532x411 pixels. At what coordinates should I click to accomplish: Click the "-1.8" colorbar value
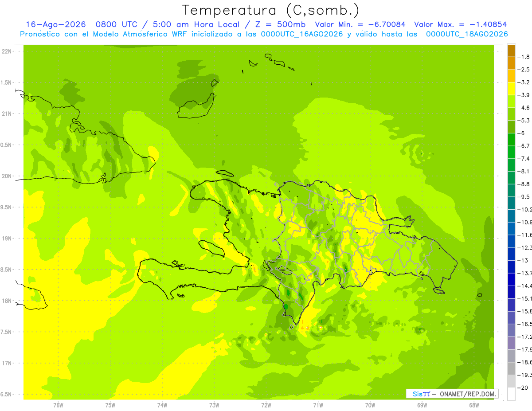(x=524, y=57)
